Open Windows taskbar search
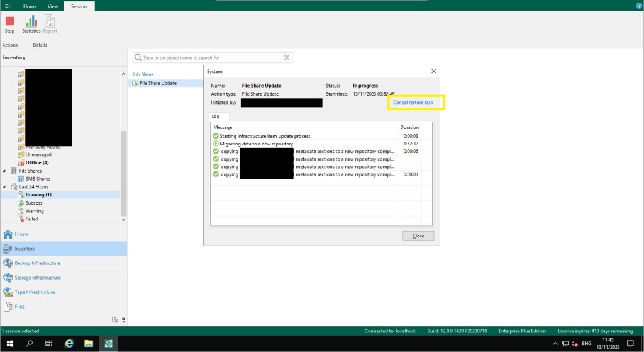 [x=29, y=343]
